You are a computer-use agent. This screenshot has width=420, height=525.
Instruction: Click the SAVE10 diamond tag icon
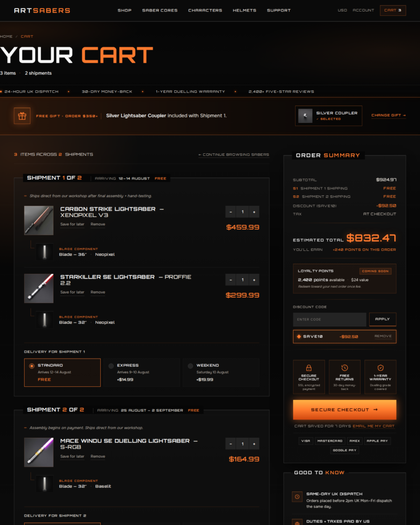[299, 337]
